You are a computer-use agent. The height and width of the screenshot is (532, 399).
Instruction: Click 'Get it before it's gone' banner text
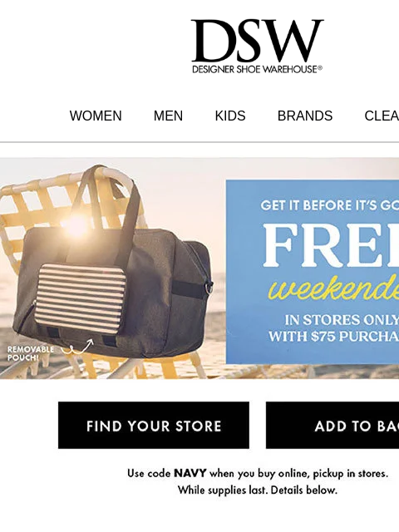tap(330, 205)
